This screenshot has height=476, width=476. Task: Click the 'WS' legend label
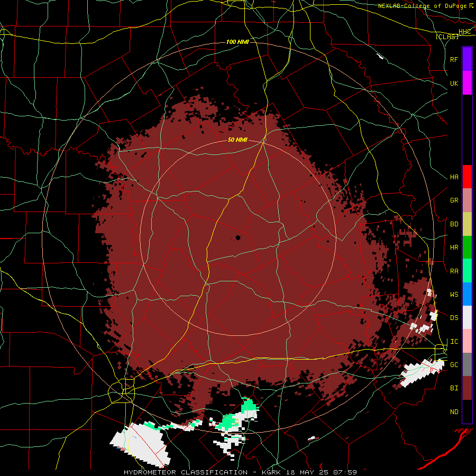(x=454, y=295)
